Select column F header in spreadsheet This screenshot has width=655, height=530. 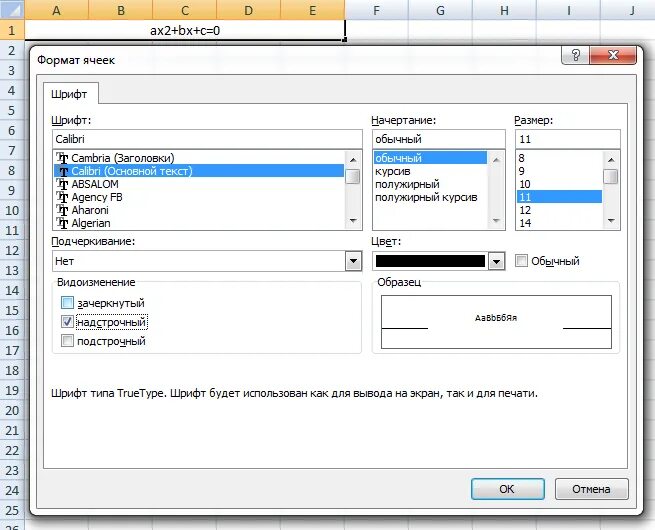click(x=376, y=10)
